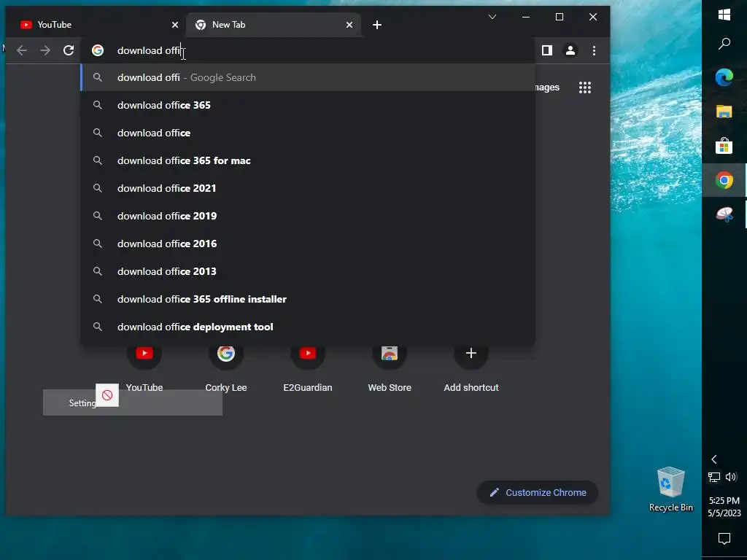
Task: Open the Windows Start button
Action: pyautogui.click(x=724, y=15)
